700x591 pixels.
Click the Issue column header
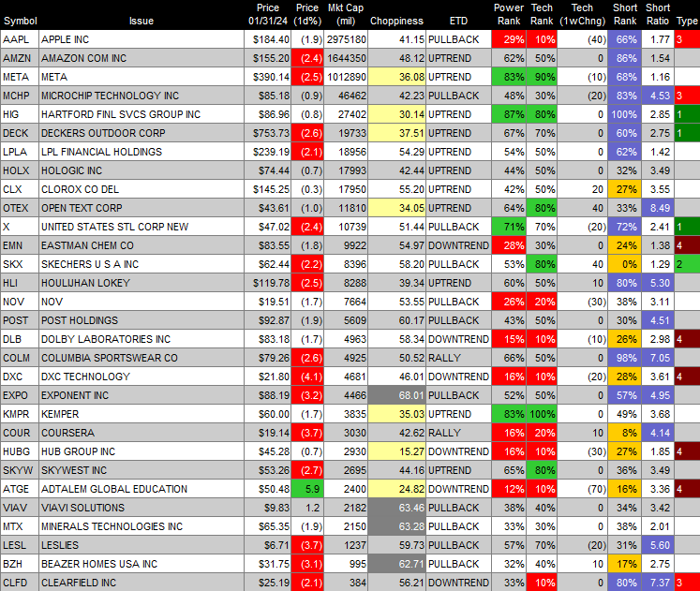[x=141, y=21]
